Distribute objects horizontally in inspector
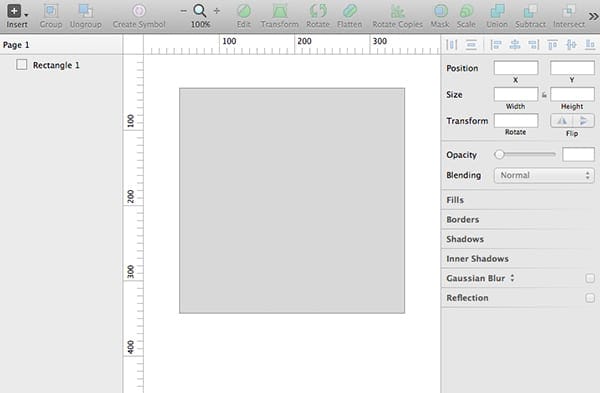 pos(452,45)
